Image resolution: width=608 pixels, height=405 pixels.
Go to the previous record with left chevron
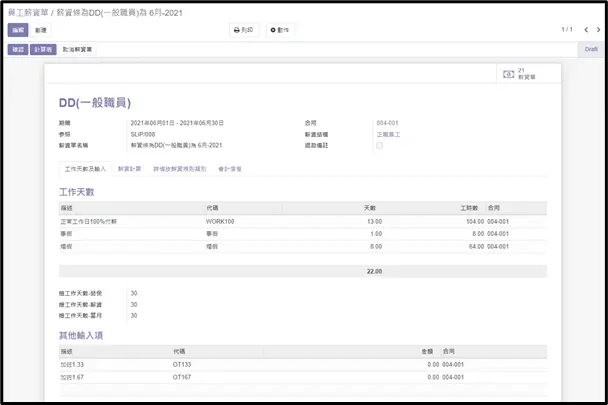pyautogui.click(x=586, y=30)
